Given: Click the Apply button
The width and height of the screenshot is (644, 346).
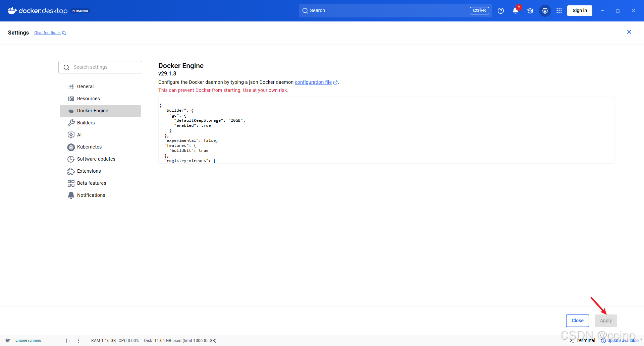Looking at the screenshot, I should click(606, 321).
